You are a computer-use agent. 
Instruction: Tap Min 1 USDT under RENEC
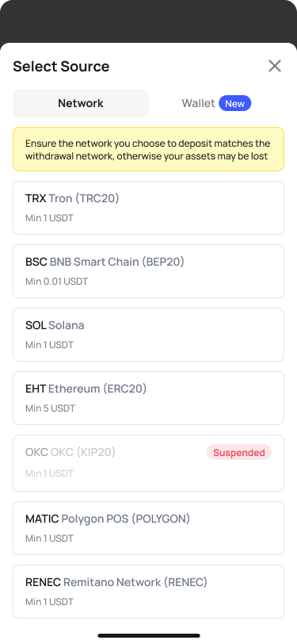(50, 602)
